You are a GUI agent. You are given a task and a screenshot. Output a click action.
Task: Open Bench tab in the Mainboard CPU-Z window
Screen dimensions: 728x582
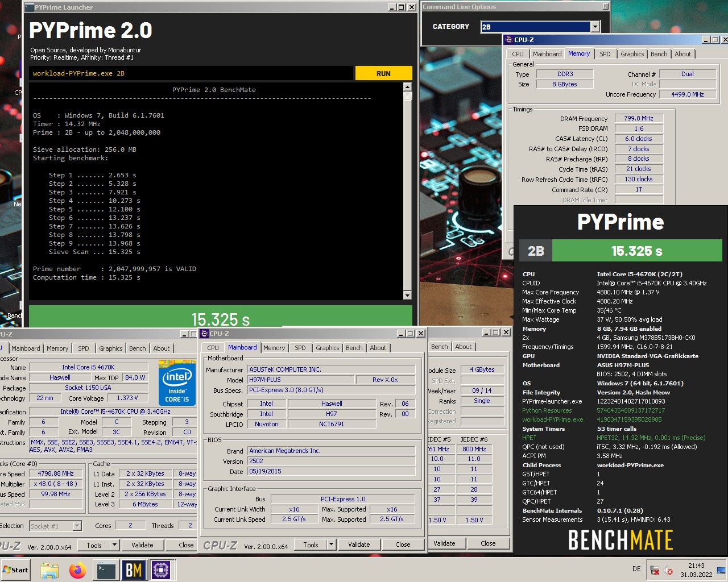[x=354, y=348]
